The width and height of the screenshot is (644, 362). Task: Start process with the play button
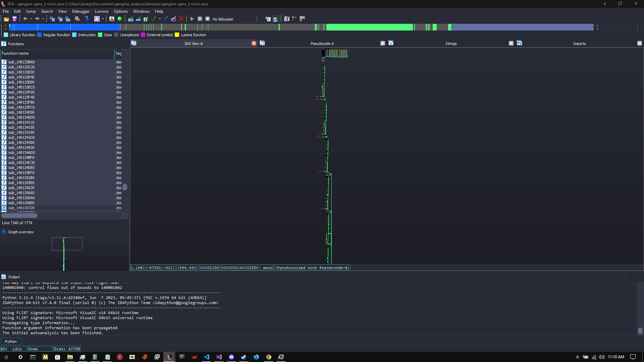pyautogui.click(x=192, y=19)
